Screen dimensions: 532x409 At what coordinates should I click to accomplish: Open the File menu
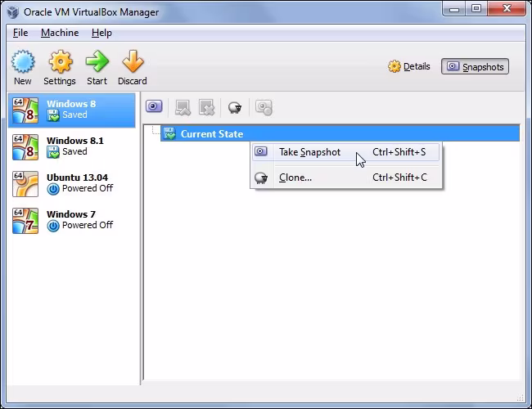point(20,33)
